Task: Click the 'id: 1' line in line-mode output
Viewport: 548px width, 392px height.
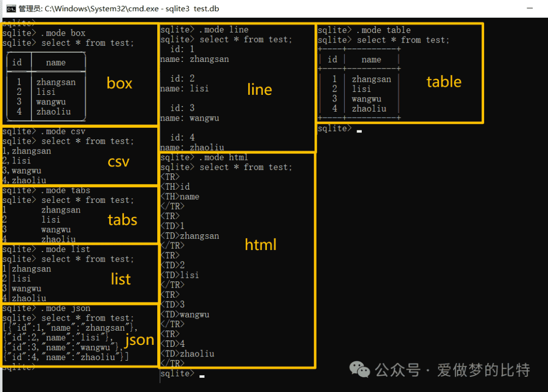Action: point(182,49)
